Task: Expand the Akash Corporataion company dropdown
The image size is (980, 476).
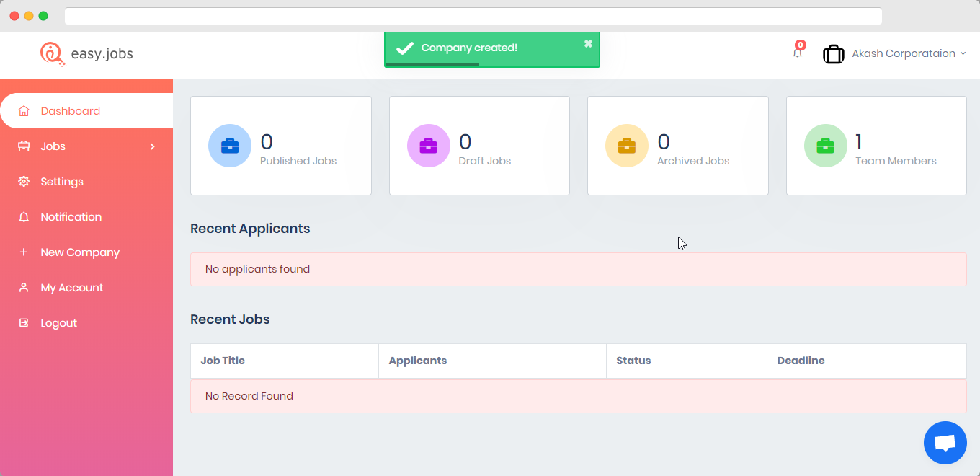Action: click(x=908, y=53)
